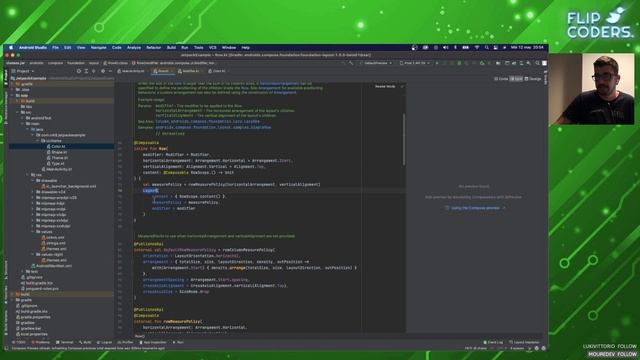Click the Reader Mode label

385,87
